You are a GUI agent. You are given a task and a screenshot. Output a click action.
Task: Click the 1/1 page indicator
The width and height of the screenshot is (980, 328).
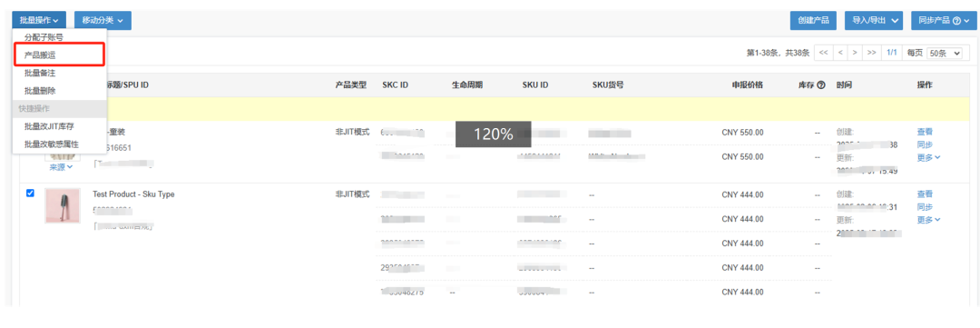coord(892,53)
